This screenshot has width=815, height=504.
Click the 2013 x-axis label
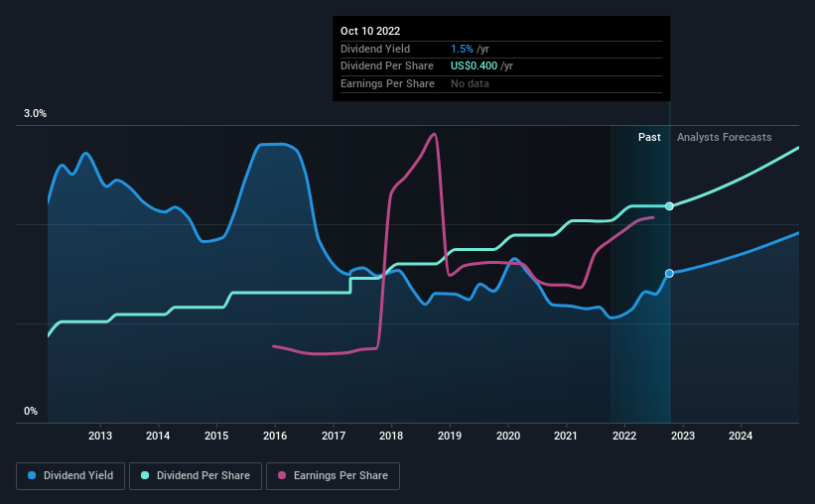click(100, 436)
